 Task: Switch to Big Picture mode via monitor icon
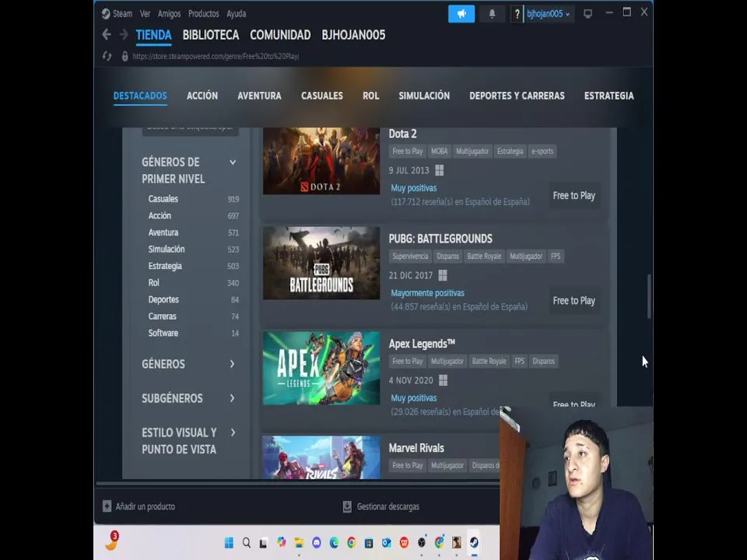pos(588,14)
